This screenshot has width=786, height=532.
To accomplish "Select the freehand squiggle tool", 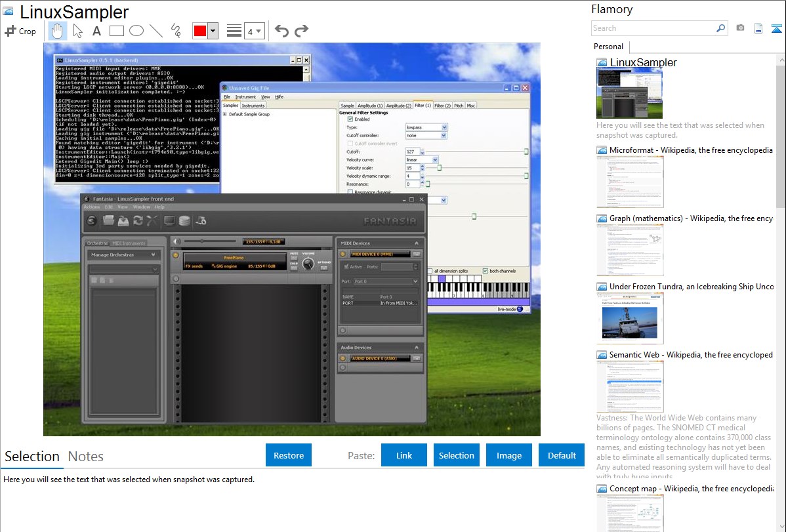I will click(x=176, y=31).
